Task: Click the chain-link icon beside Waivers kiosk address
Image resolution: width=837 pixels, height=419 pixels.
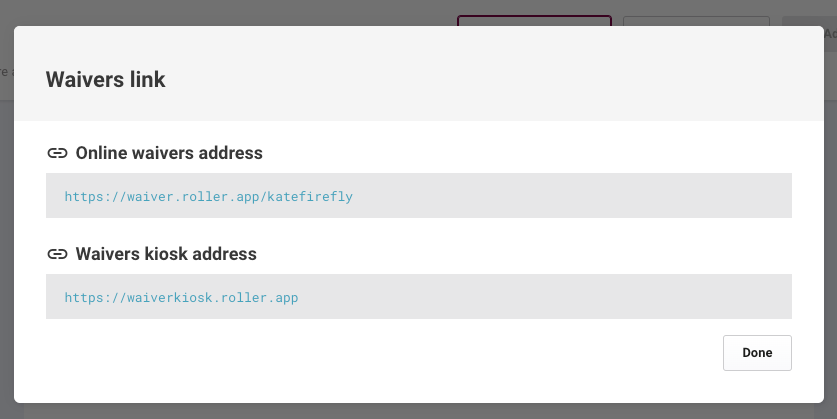Action: click(x=57, y=254)
